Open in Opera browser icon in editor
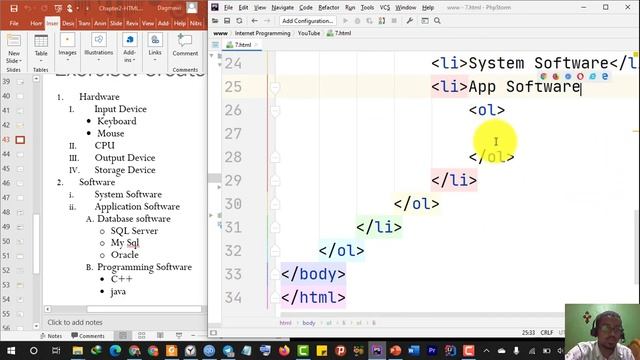Viewport: 640px width, 360px height. coord(580,76)
